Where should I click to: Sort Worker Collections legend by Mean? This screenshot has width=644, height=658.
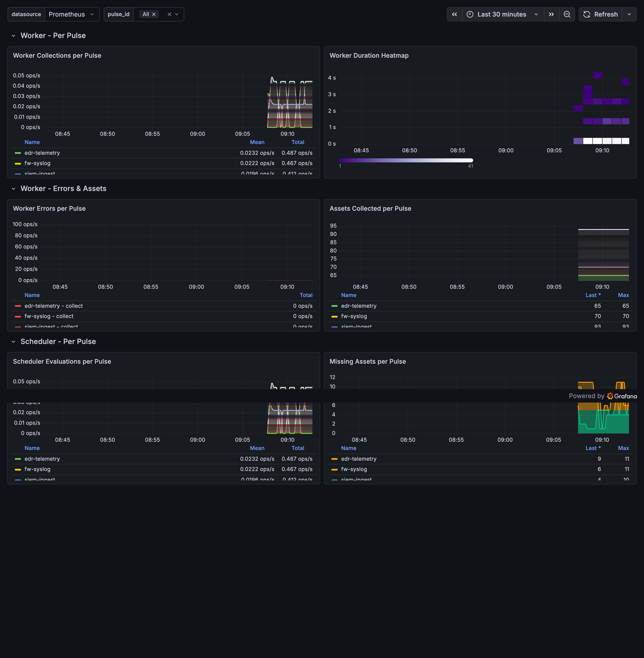pos(257,142)
